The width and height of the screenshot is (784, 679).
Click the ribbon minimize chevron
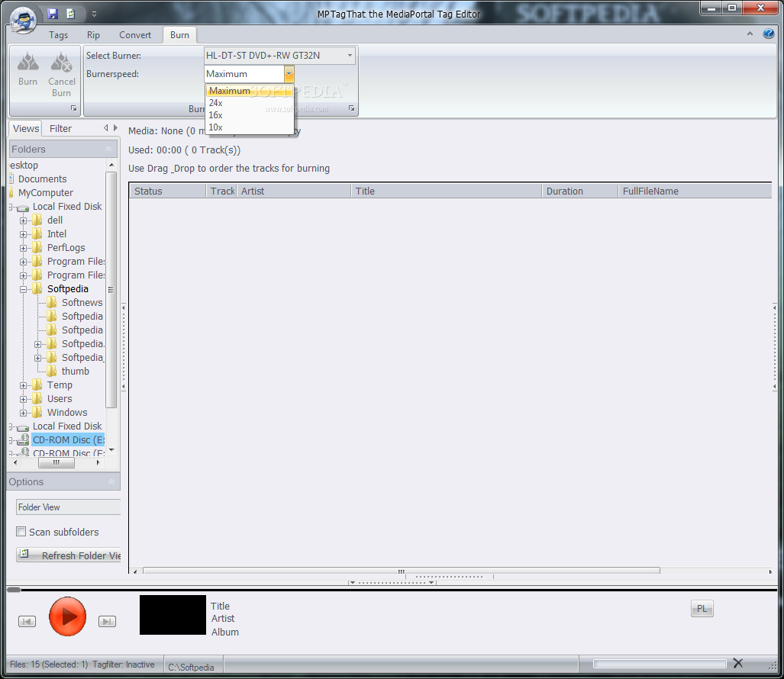pyautogui.click(x=750, y=34)
